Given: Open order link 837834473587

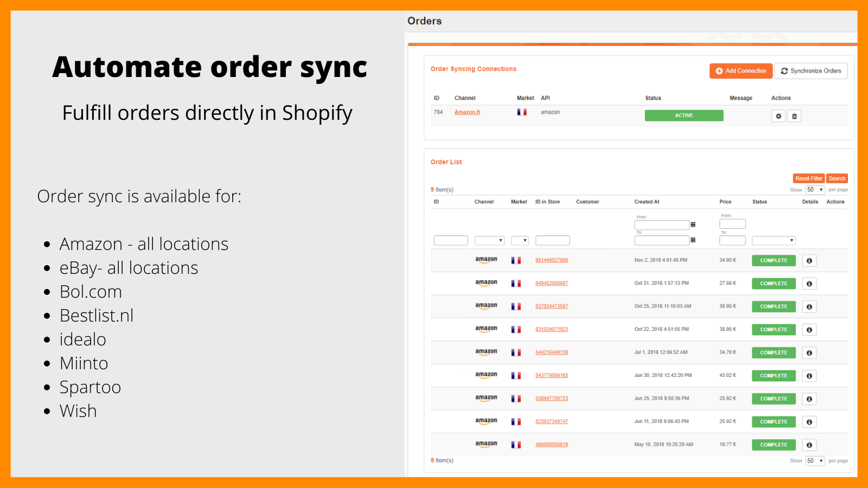Looking at the screenshot, I should (552, 306).
